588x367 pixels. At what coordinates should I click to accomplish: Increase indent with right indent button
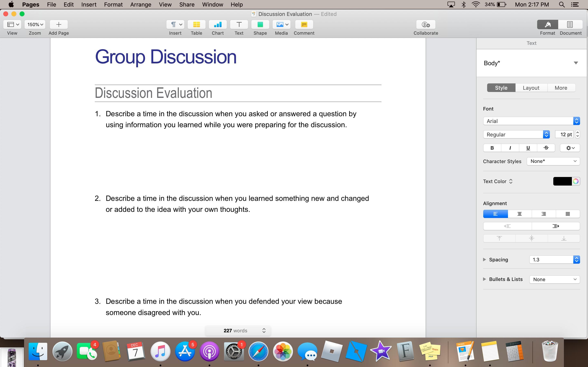[x=556, y=226]
